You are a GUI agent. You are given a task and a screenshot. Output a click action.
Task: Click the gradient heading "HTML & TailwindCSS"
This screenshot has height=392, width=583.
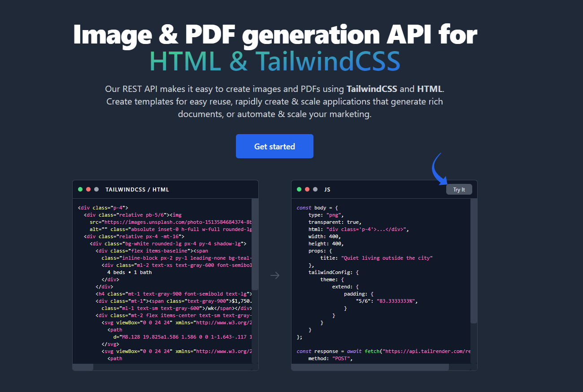[x=274, y=61]
